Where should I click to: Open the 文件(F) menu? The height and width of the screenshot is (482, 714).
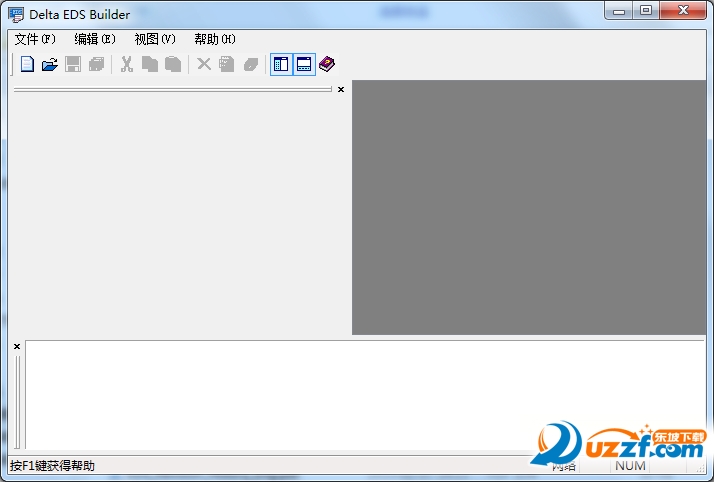(x=35, y=39)
